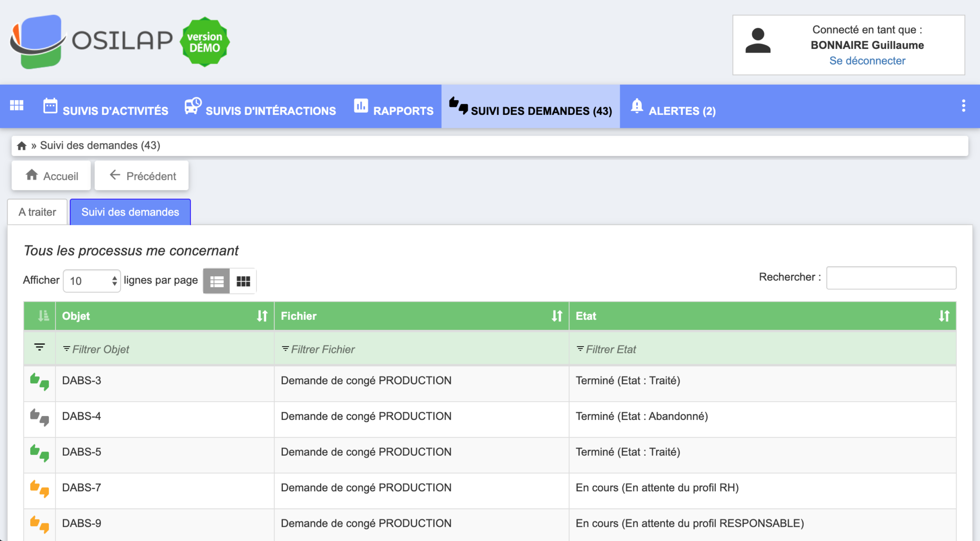Select the Suivi des demandes tab
Screen dimensions: 980x541
130,212
